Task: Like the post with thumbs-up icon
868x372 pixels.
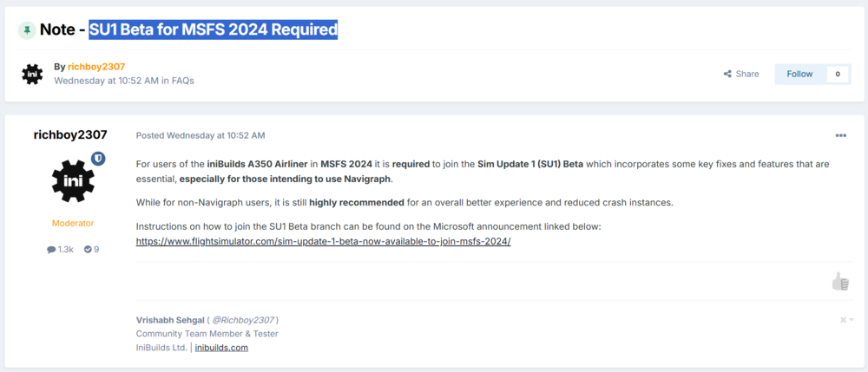Action: [840, 281]
